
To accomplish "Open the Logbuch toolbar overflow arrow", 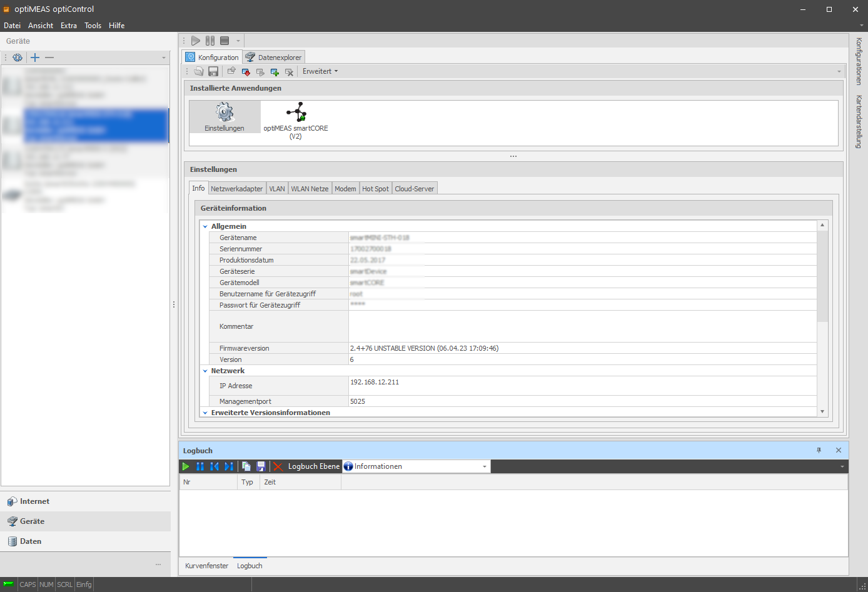I will [842, 466].
